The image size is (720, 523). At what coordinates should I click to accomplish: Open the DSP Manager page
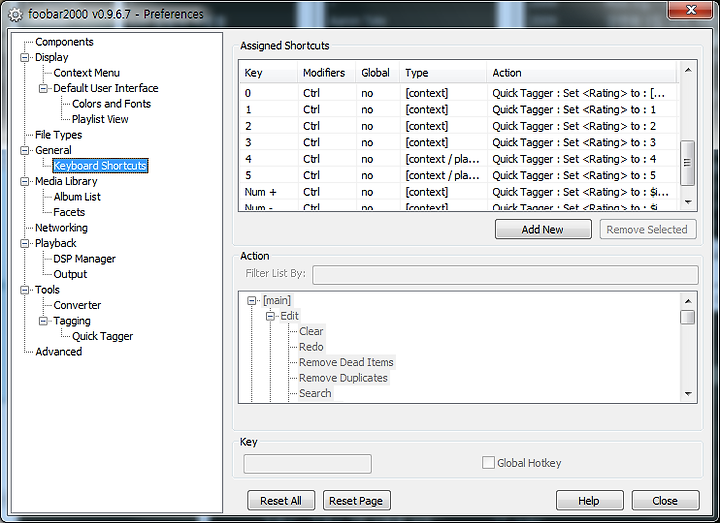(x=84, y=259)
